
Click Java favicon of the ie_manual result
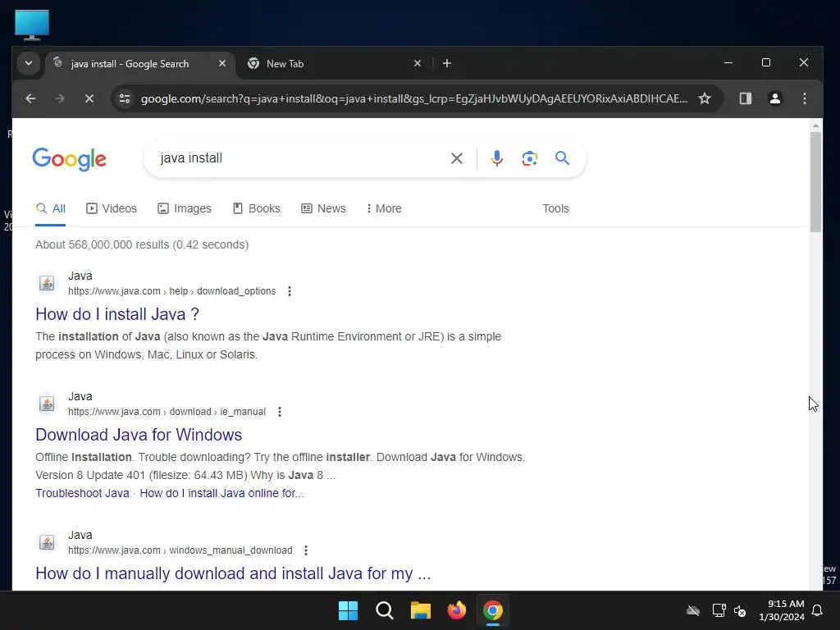tap(47, 404)
